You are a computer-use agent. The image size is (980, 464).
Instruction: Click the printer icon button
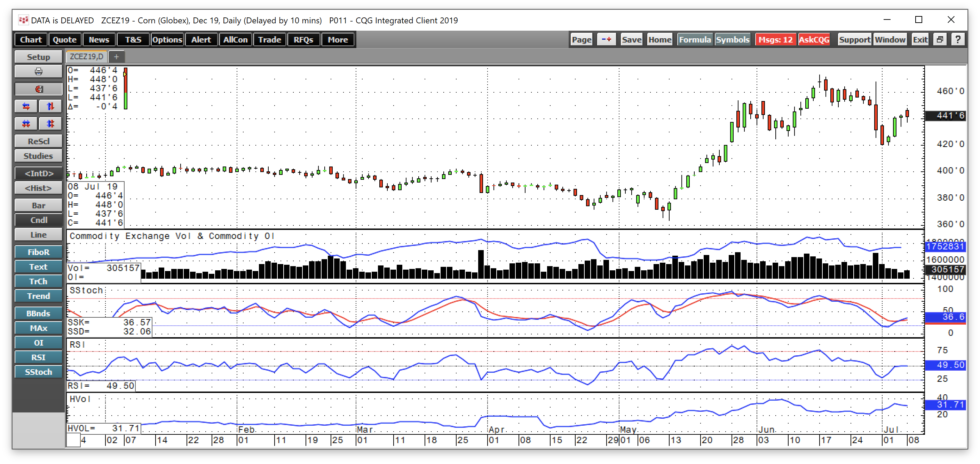tap(38, 72)
